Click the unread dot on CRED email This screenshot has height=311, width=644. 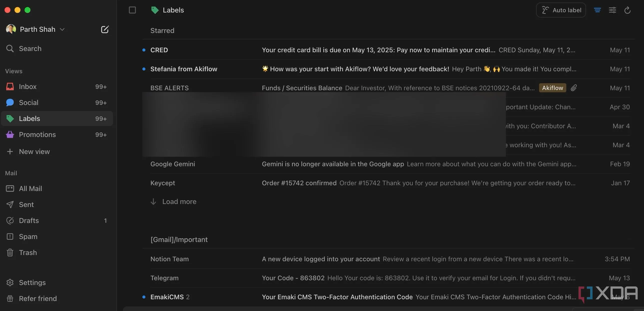[x=144, y=50]
